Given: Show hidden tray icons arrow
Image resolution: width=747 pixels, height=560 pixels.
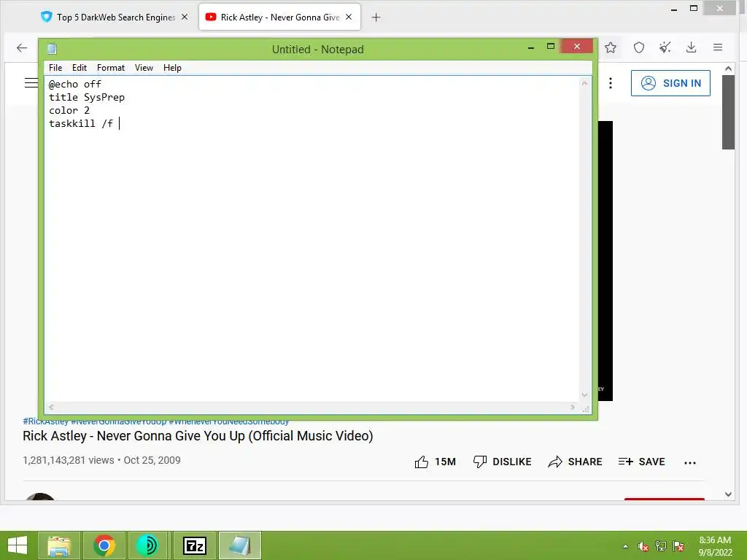Looking at the screenshot, I should pyautogui.click(x=625, y=546).
